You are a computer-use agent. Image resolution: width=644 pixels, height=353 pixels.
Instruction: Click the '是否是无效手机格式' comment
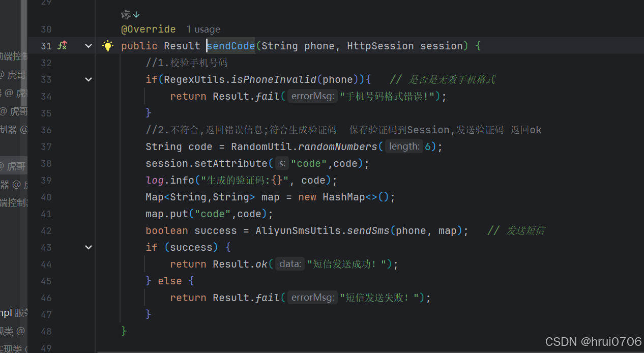(x=443, y=79)
